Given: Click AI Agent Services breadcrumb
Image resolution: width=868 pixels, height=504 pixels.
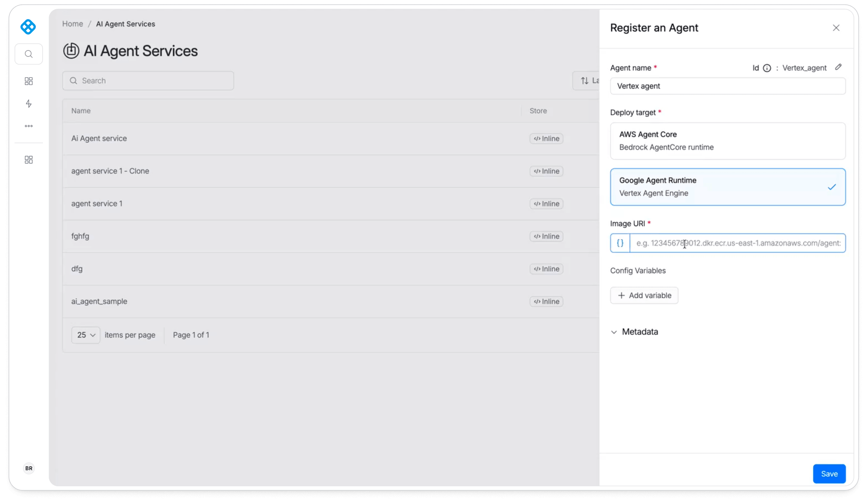Looking at the screenshot, I should tap(125, 24).
